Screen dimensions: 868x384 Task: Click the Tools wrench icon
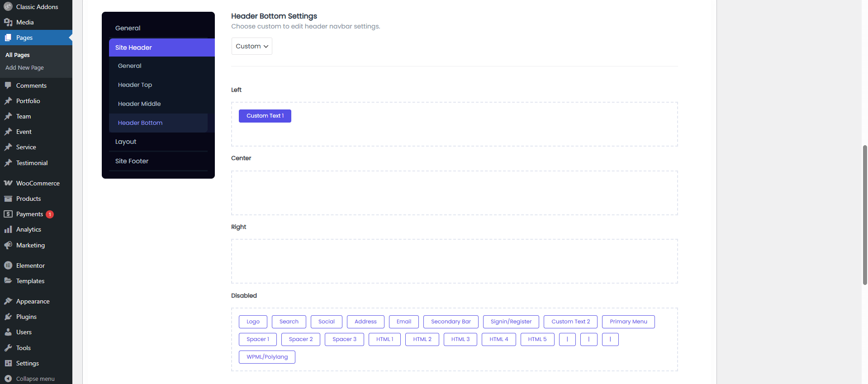click(x=8, y=348)
